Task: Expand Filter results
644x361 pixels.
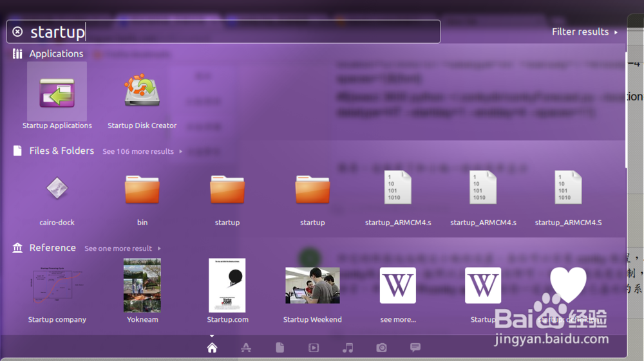Action: tap(585, 32)
